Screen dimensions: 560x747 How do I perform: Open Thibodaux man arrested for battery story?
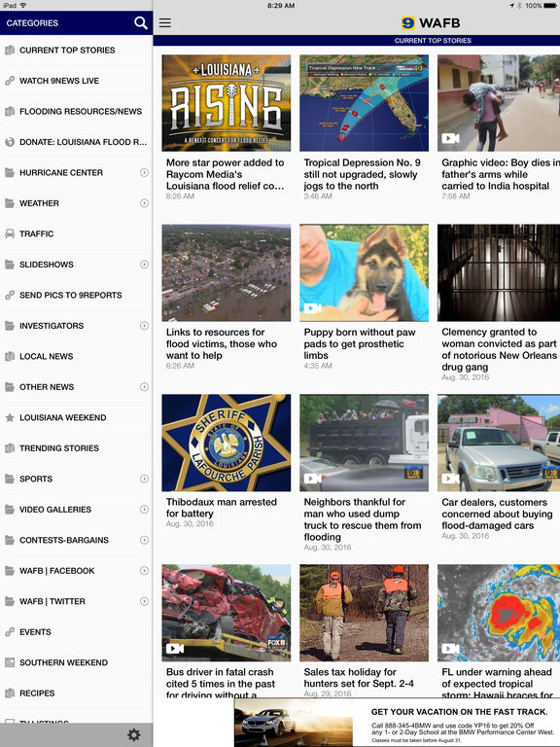pos(222,508)
